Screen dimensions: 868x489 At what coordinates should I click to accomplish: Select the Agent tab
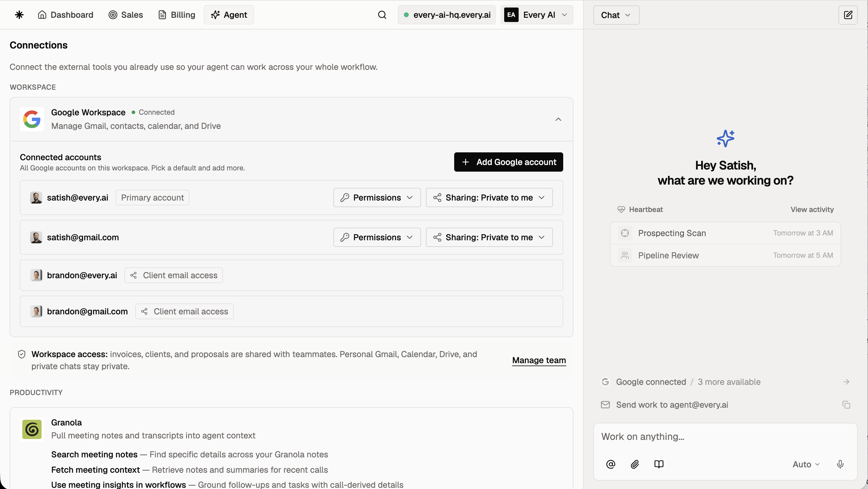coord(229,15)
